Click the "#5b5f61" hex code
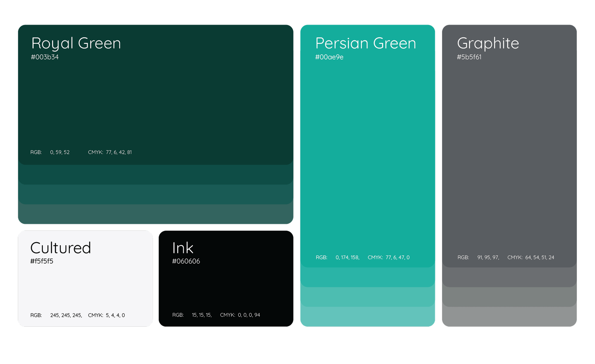595x364 pixels. tap(469, 57)
